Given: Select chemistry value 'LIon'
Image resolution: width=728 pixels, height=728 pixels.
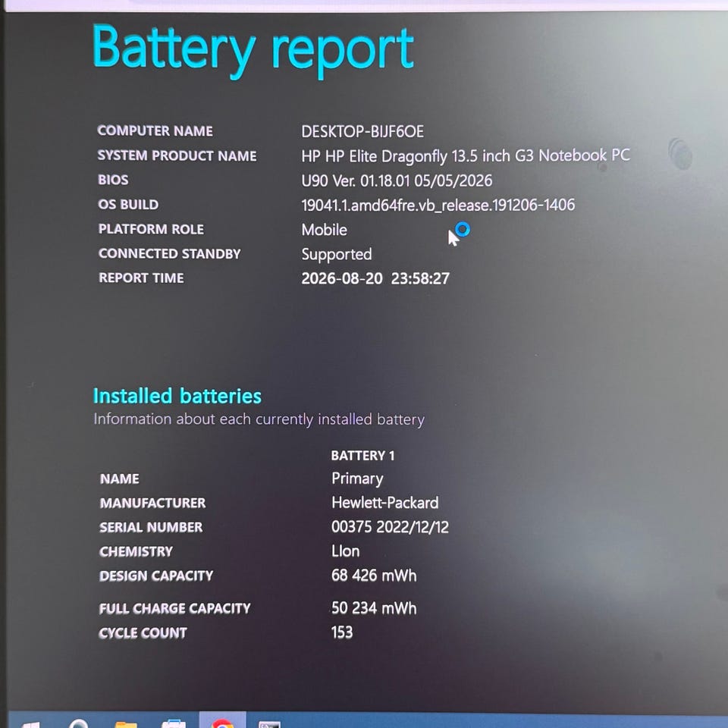Looking at the screenshot, I should coord(346,551).
